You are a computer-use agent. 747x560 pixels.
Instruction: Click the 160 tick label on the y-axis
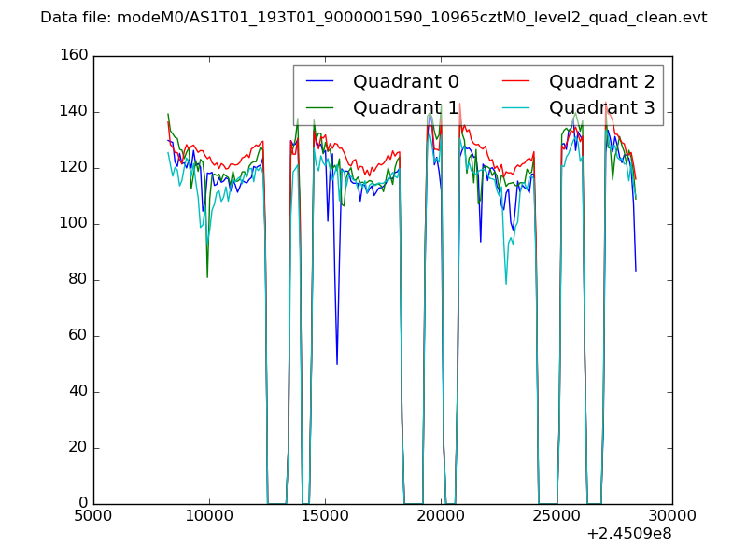tap(77, 56)
